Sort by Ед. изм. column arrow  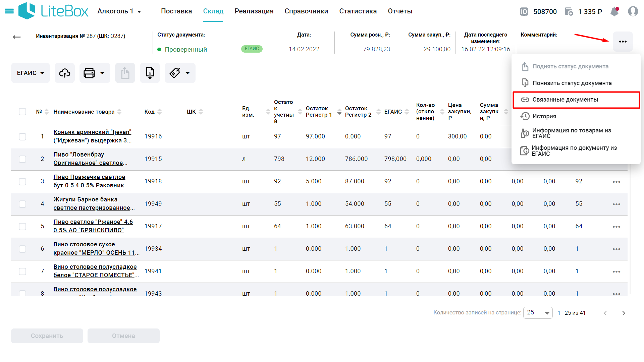point(268,112)
